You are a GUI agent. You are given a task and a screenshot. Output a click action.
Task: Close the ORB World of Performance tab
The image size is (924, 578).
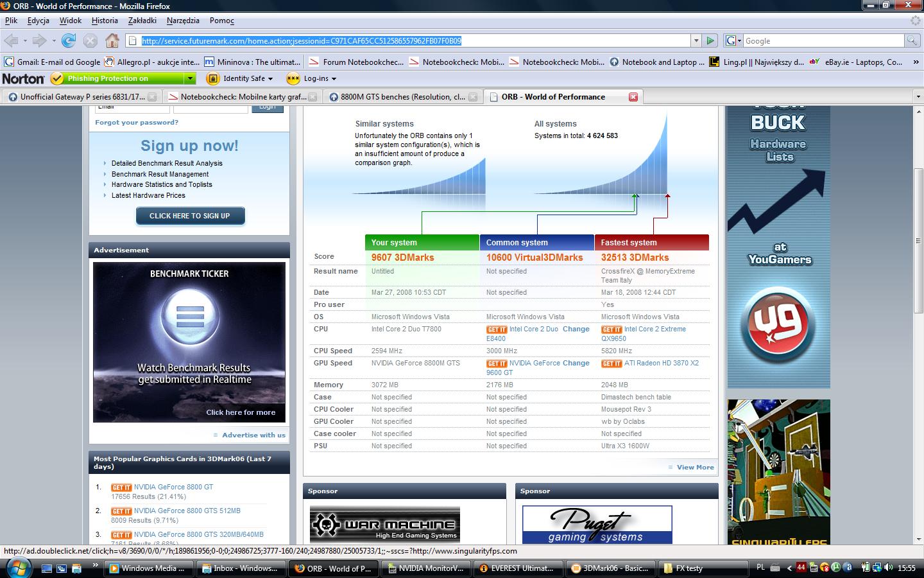point(633,97)
